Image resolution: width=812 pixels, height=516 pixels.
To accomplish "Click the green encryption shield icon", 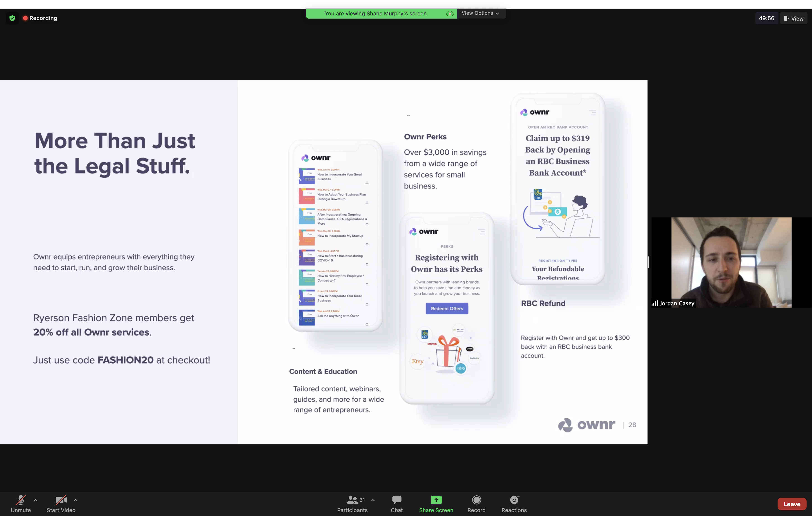I will [12, 18].
